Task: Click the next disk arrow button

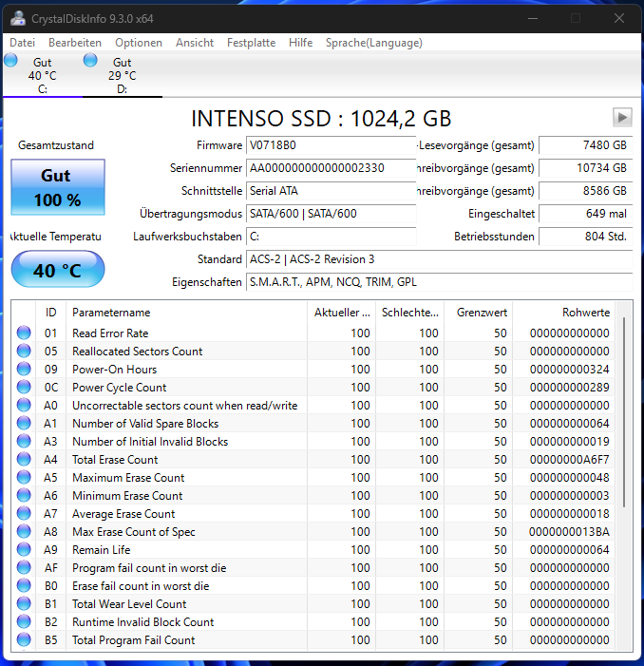Action: pyautogui.click(x=622, y=117)
